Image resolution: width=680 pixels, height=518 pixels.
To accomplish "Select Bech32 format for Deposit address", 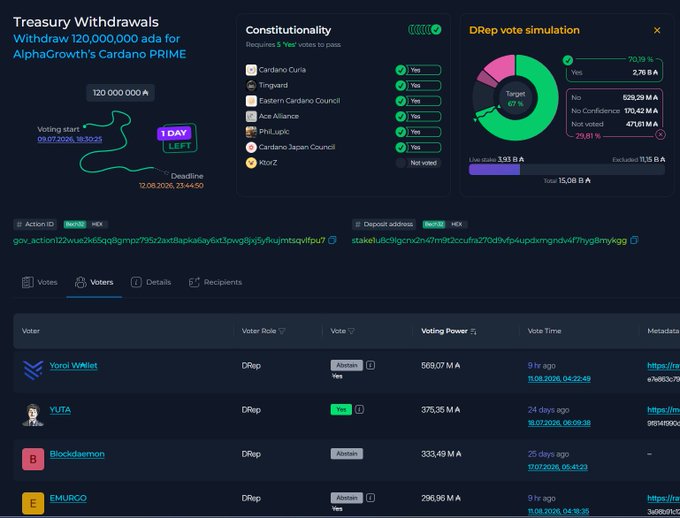I will [x=434, y=224].
